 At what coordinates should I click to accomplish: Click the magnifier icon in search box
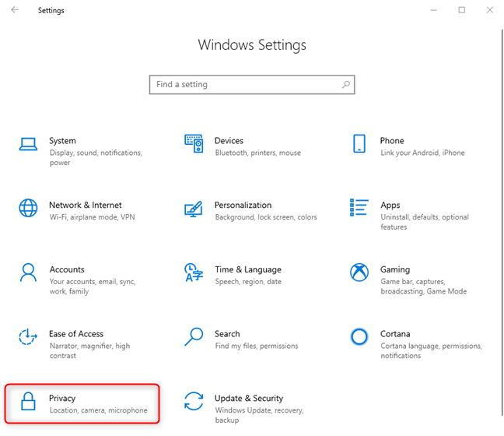pyautogui.click(x=346, y=85)
